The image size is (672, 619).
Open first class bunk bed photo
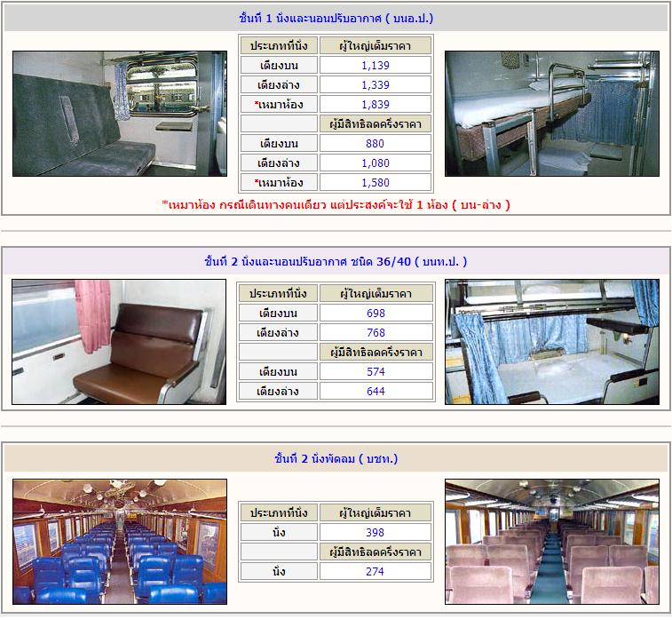[x=552, y=114]
